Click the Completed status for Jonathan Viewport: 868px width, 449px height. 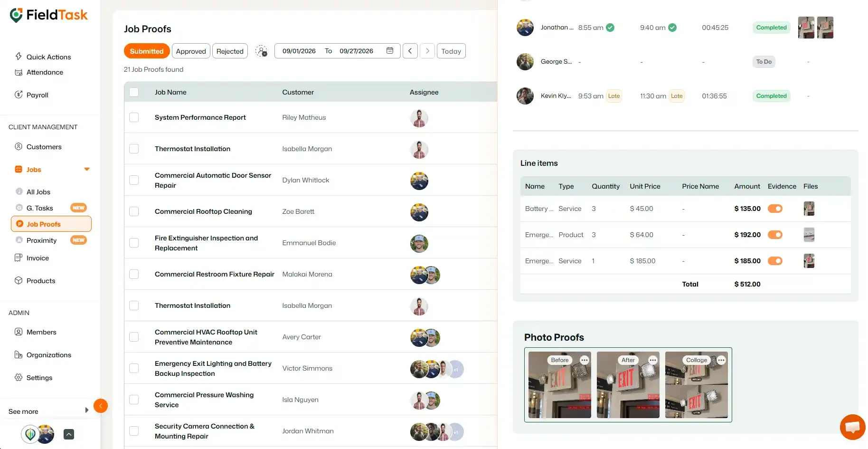[x=771, y=28]
